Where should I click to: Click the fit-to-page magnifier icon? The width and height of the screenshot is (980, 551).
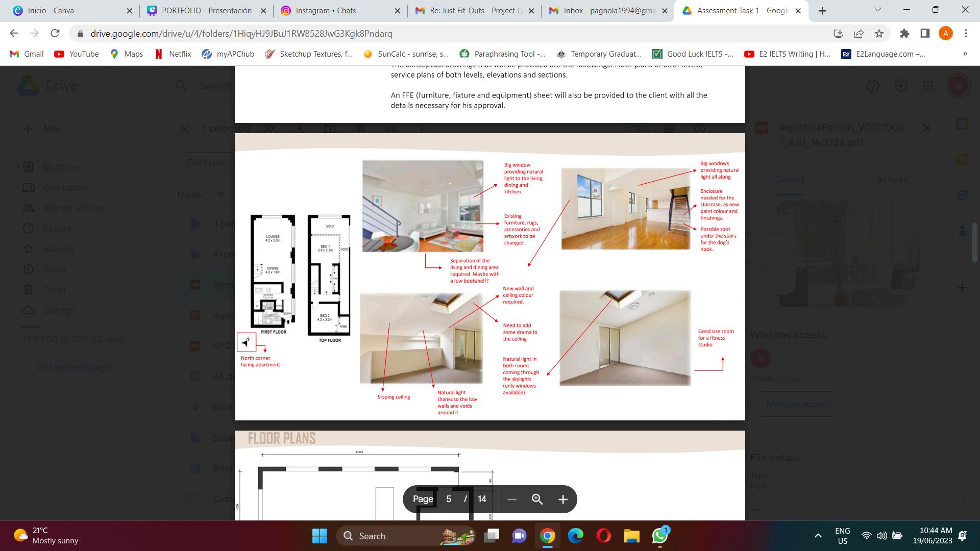537,499
